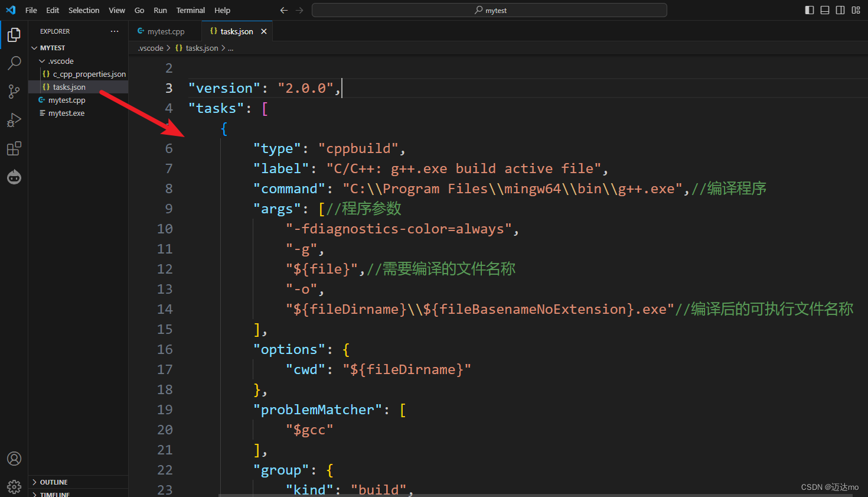This screenshot has width=868, height=497.
Task: Place cursor on "version": "2.0.0" line
Action: point(264,88)
